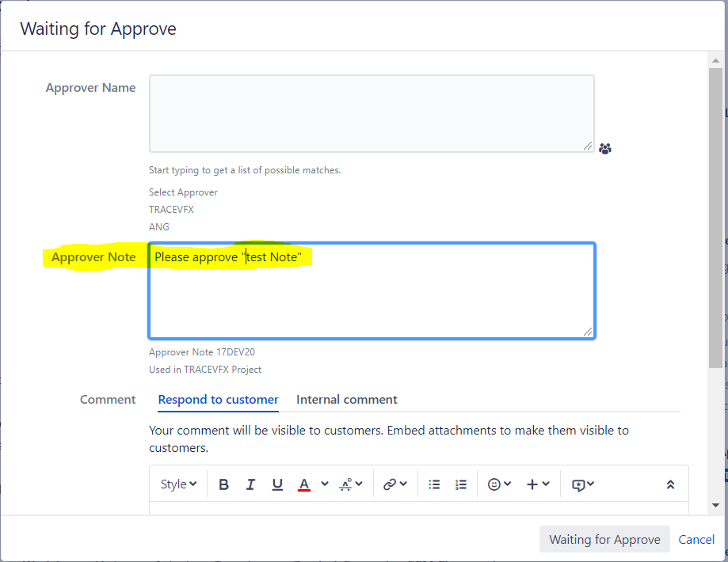728x562 pixels.
Task: Insert a numbered list in the comment
Action: click(461, 484)
